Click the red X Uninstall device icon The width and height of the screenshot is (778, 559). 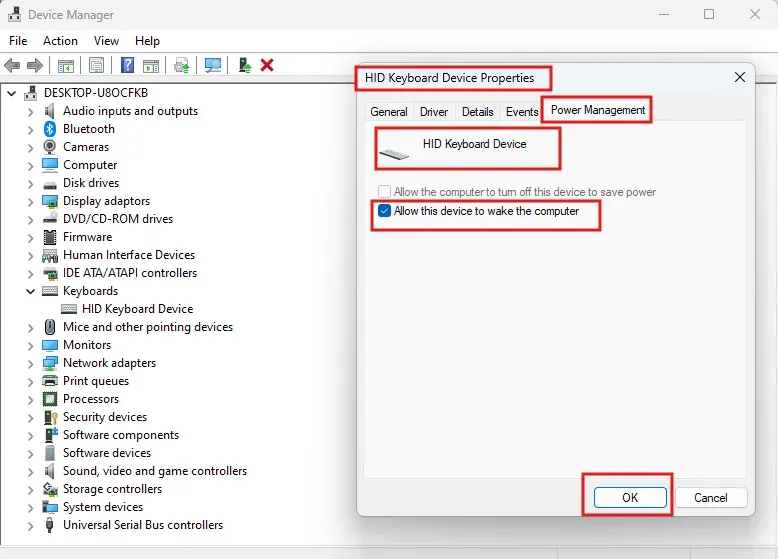tap(267, 65)
